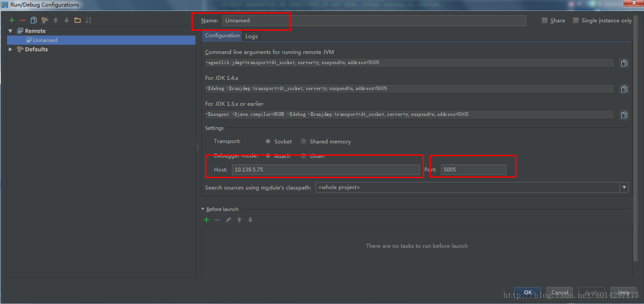Switch to the Configuration tab
644x304 pixels.
(222, 36)
